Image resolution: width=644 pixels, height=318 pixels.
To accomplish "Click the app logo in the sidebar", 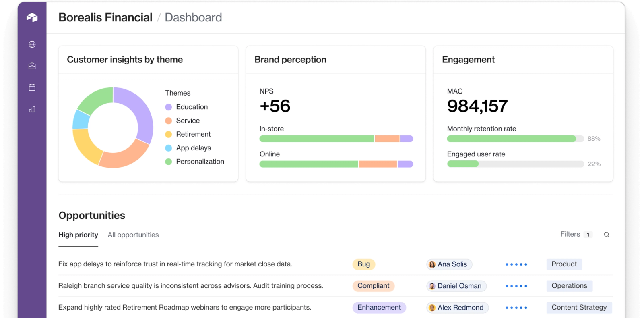I will 32,17.
